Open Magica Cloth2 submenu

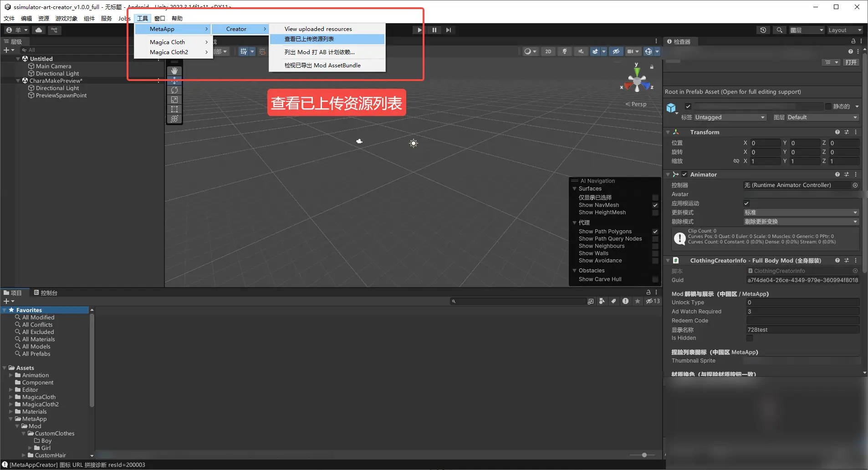click(174, 52)
